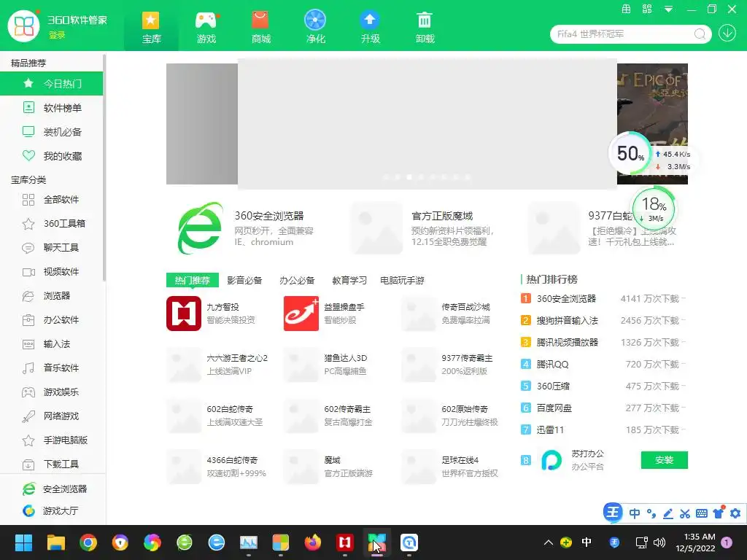Image resolution: width=747 pixels, height=560 pixels.
Task: Click 安装 button for 苏打办公
Action: pyautogui.click(x=664, y=460)
